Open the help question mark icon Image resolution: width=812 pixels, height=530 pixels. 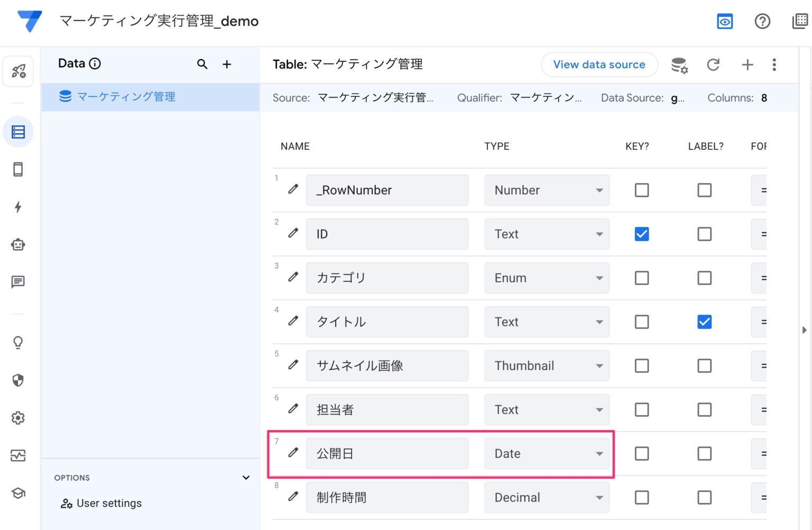point(762,21)
